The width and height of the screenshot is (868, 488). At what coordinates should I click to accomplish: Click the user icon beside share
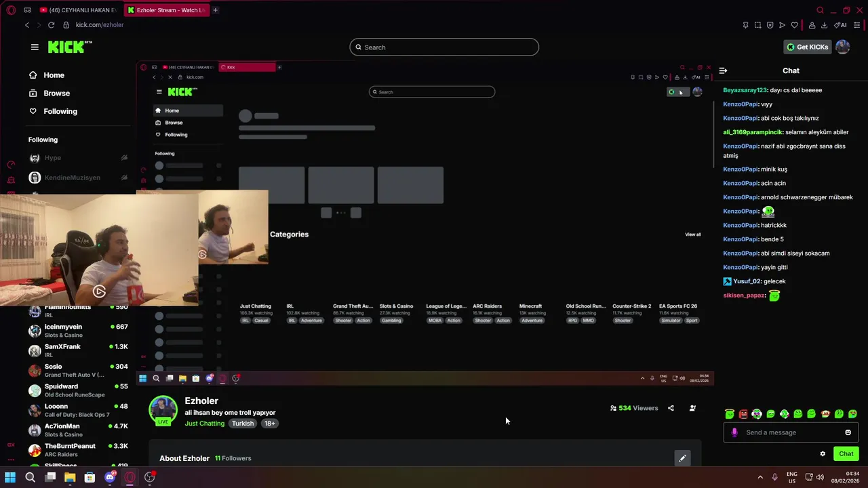pos(692,408)
